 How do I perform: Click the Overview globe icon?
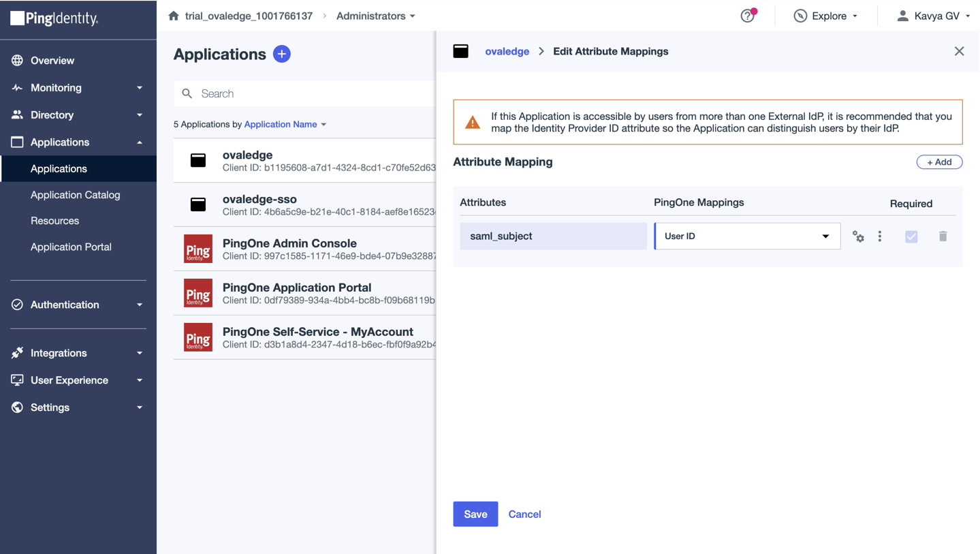17,60
